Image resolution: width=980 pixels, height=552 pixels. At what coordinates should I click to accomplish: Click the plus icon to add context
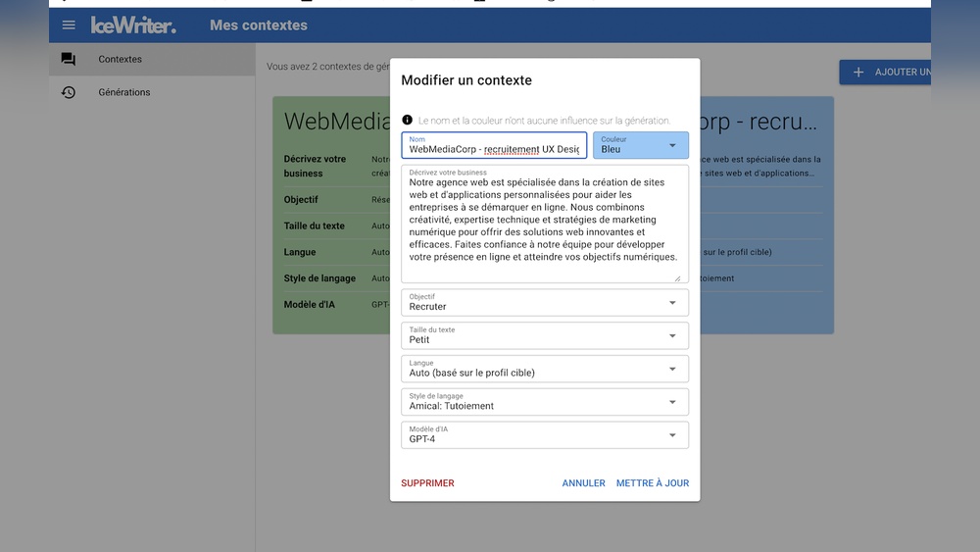858,73
